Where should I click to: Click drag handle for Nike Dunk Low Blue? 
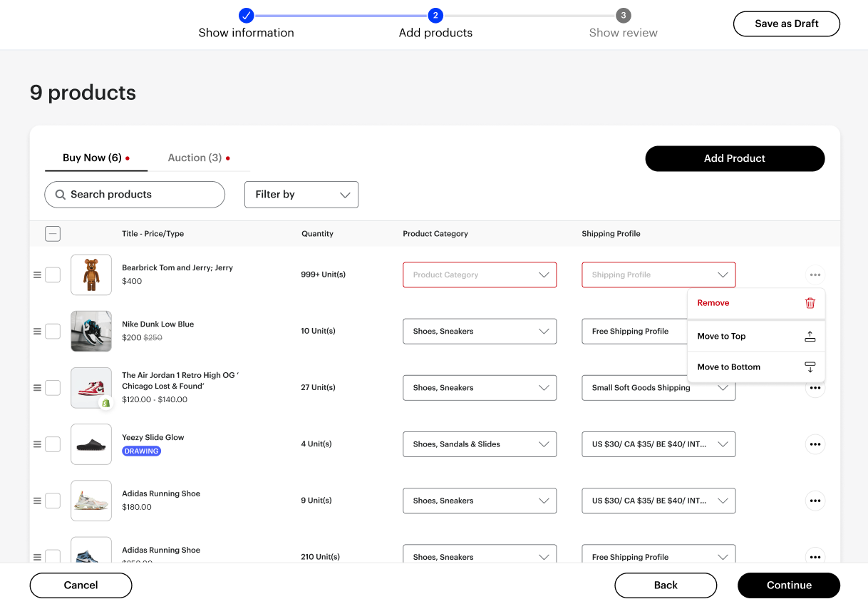(37, 332)
